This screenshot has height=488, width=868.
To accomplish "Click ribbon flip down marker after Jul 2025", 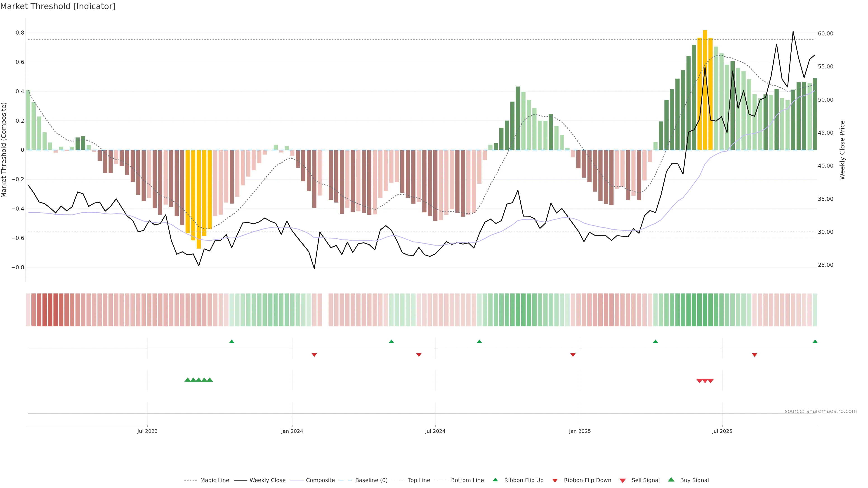I will (x=755, y=355).
